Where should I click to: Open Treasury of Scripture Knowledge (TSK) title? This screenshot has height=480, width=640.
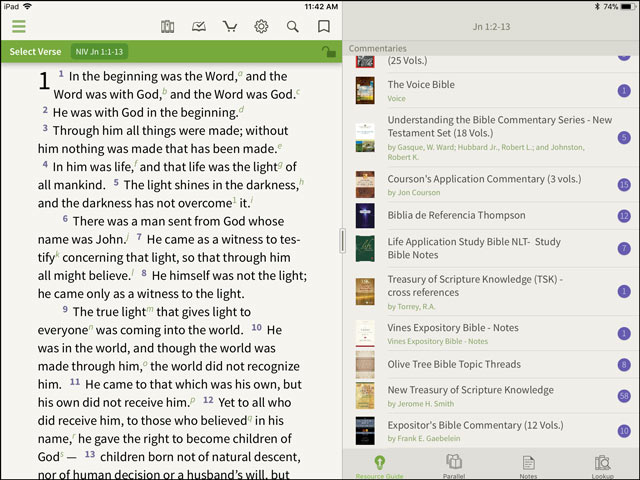[x=475, y=286]
